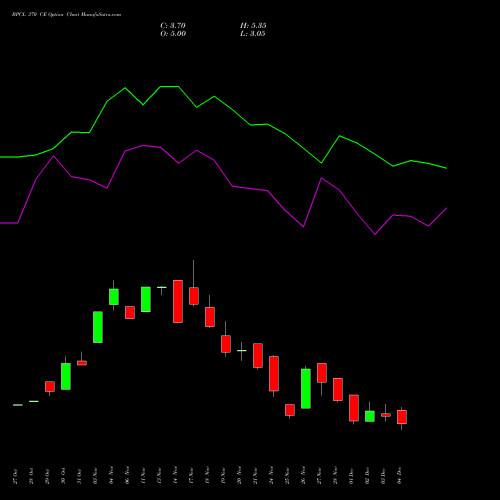Click the 28 Oct date label
Viewport: 500px width, 500px height.
pyautogui.click(x=31, y=476)
